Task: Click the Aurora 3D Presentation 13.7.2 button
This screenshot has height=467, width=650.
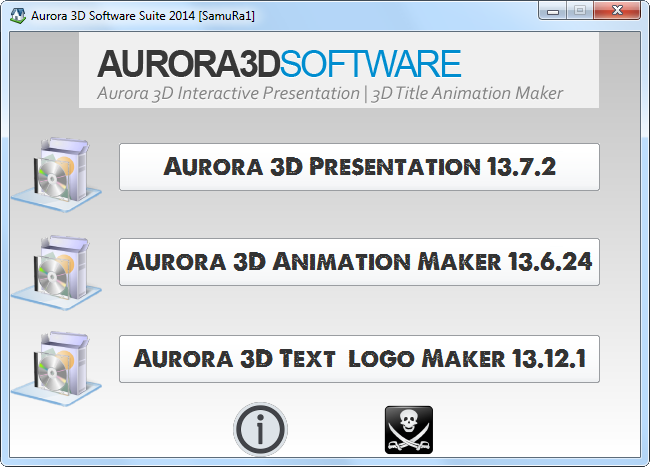Action: point(359,167)
